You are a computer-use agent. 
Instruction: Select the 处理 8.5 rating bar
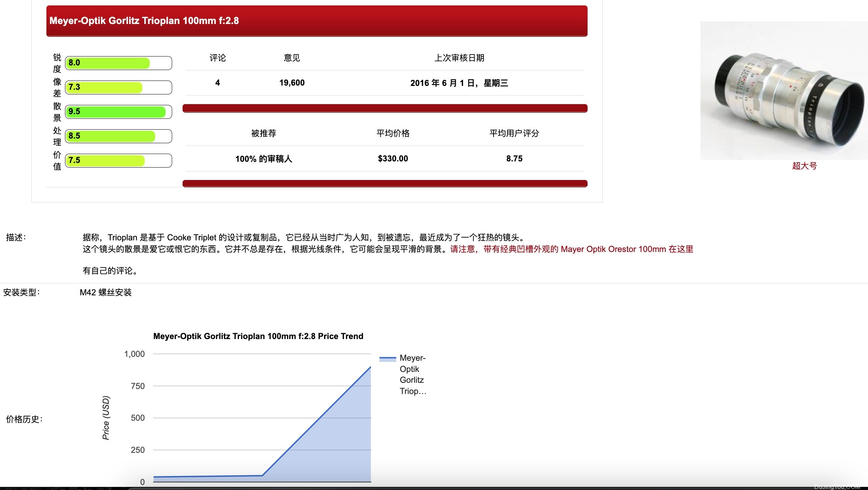click(x=118, y=136)
